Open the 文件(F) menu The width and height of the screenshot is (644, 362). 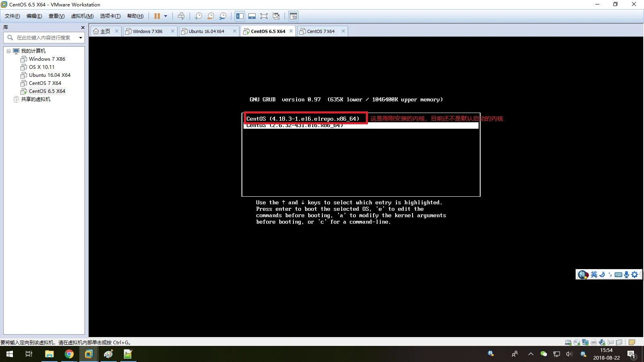coord(12,16)
